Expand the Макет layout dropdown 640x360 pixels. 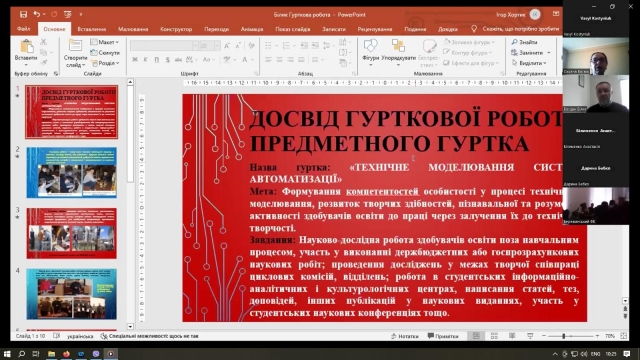105,42
